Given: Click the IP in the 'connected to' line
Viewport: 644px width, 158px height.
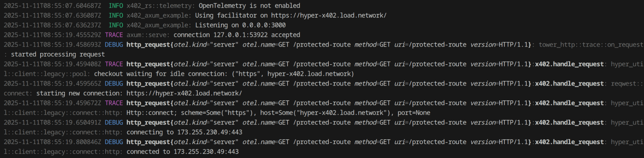Looking at the screenshot, I should click(206, 152).
